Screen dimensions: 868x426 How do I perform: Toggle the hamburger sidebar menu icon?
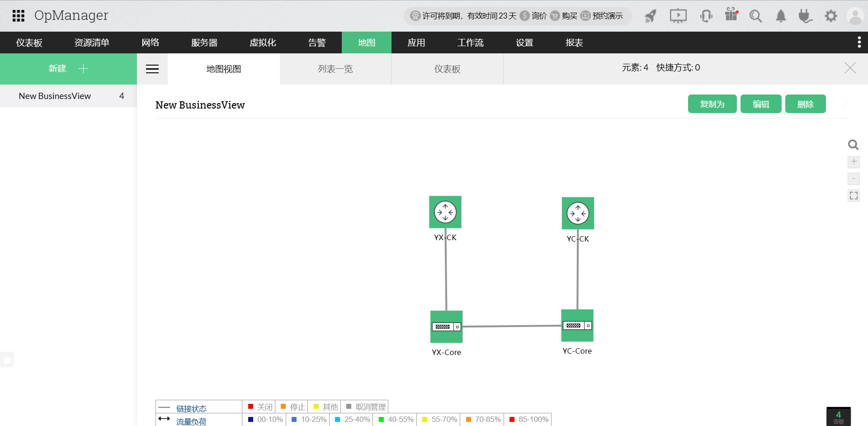point(152,69)
